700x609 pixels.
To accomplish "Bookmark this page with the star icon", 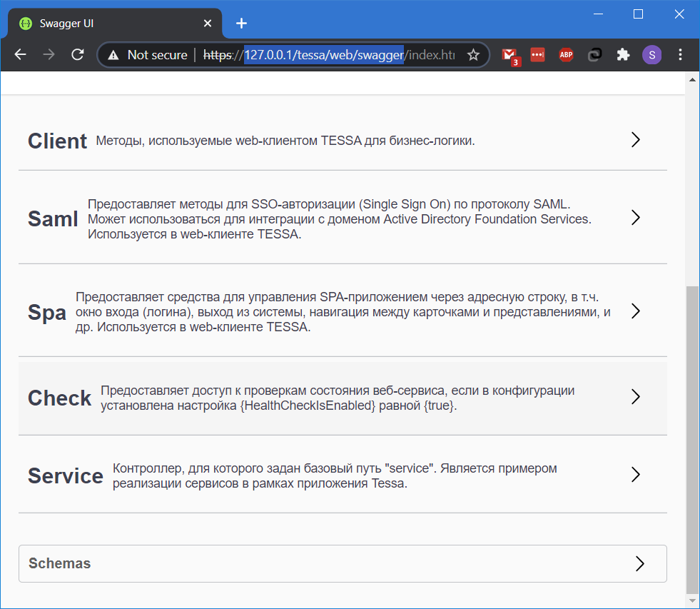I will (473, 55).
